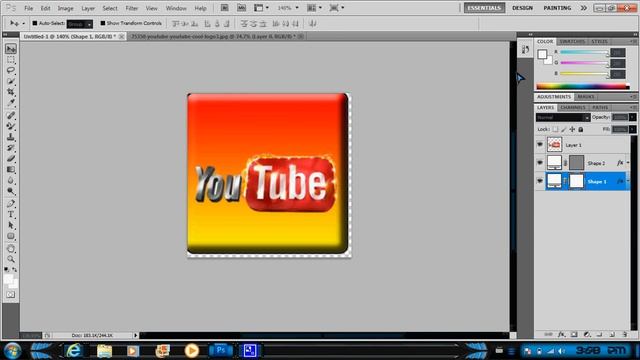Delete layer trash icon in Layers panel
This screenshot has width=640, height=360.
pos(625,334)
